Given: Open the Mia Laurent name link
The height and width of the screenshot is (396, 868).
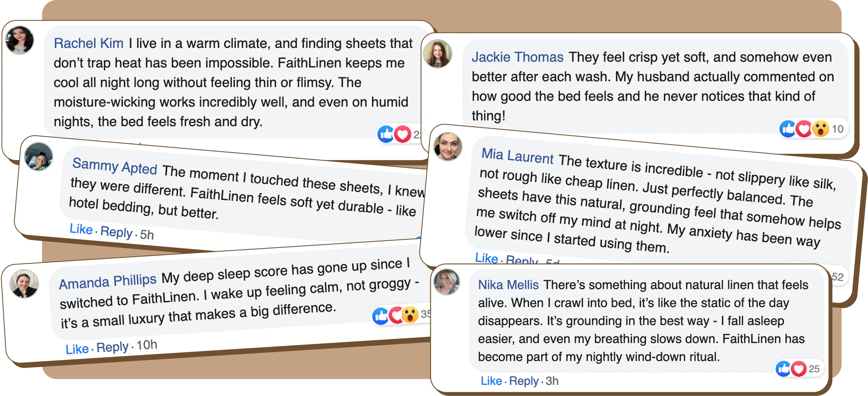Looking at the screenshot, I should click(x=517, y=156).
